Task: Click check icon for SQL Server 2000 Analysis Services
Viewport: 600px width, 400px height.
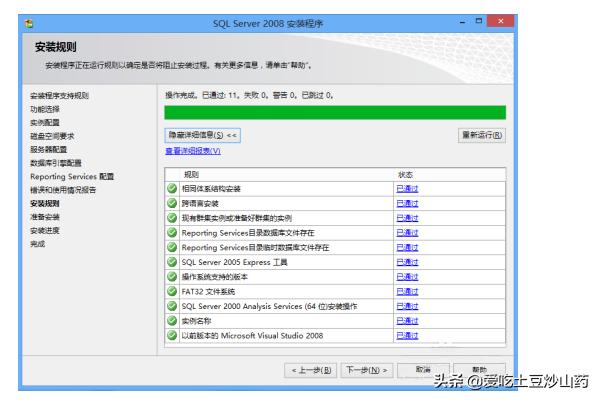Action: [x=172, y=306]
